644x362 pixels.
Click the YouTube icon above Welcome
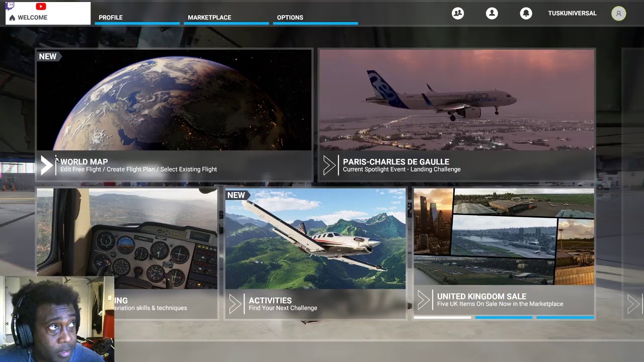point(41,7)
